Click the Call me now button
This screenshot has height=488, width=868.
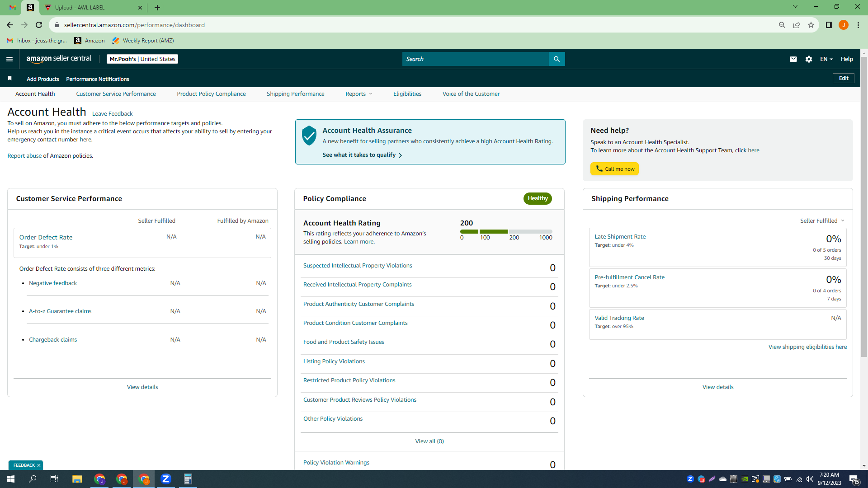(614, 169)
